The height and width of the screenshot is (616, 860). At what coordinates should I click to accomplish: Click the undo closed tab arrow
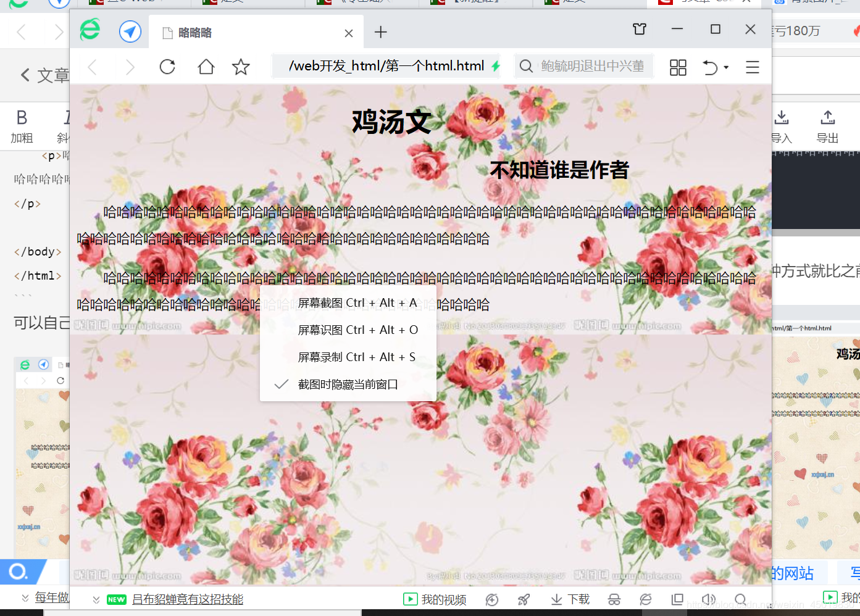[x=710, y=67]
